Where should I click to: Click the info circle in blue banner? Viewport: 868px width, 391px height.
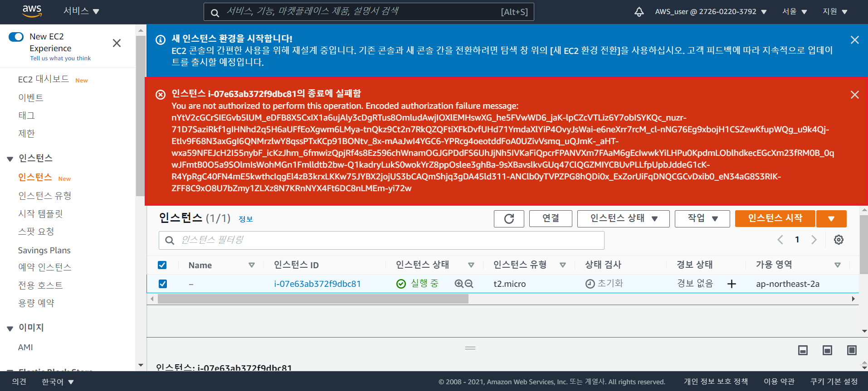click(161, 40)
